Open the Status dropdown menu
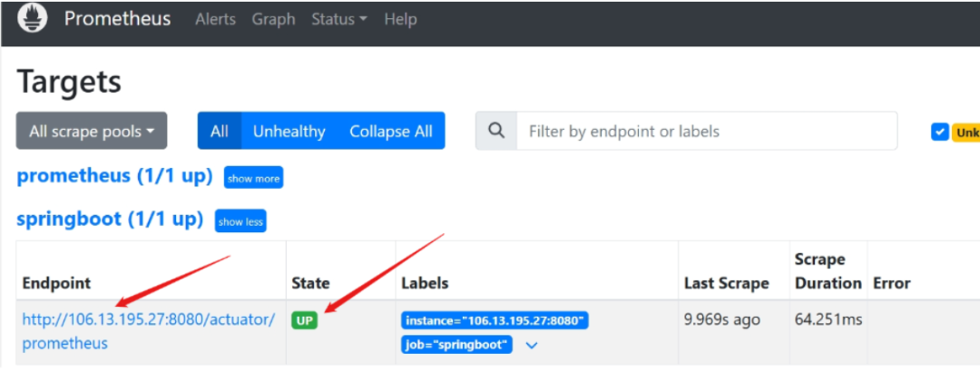The height and width of the screenshot is (372, 980). (x=338, y=19)
